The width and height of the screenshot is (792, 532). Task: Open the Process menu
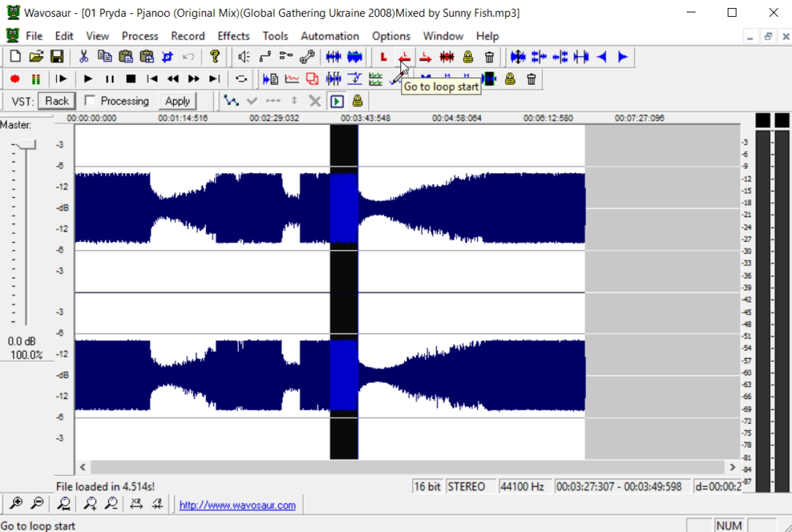click(140, 36)
